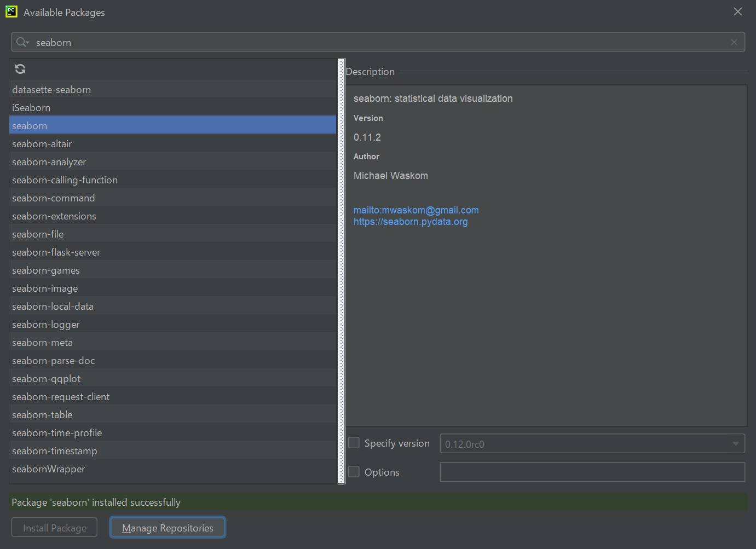Open the https://seaborn.pydata.org link

pyautogui.click(x=411, y=222)
